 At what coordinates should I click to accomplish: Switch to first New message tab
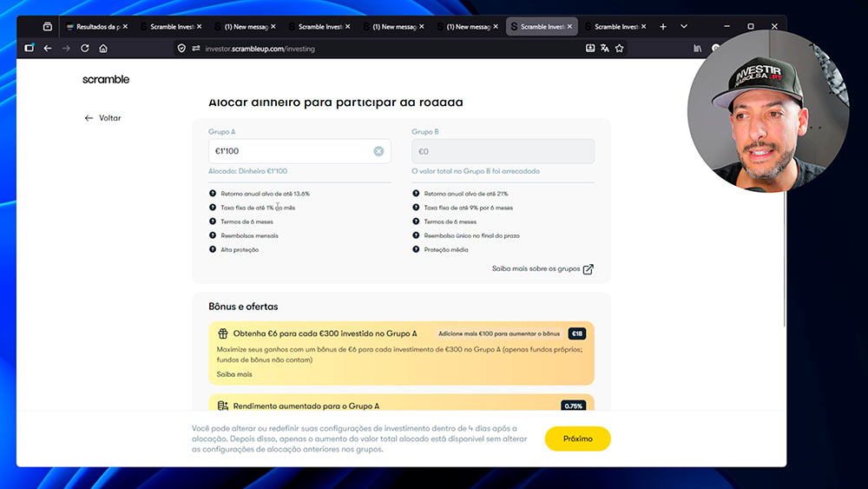pos(245,27)
